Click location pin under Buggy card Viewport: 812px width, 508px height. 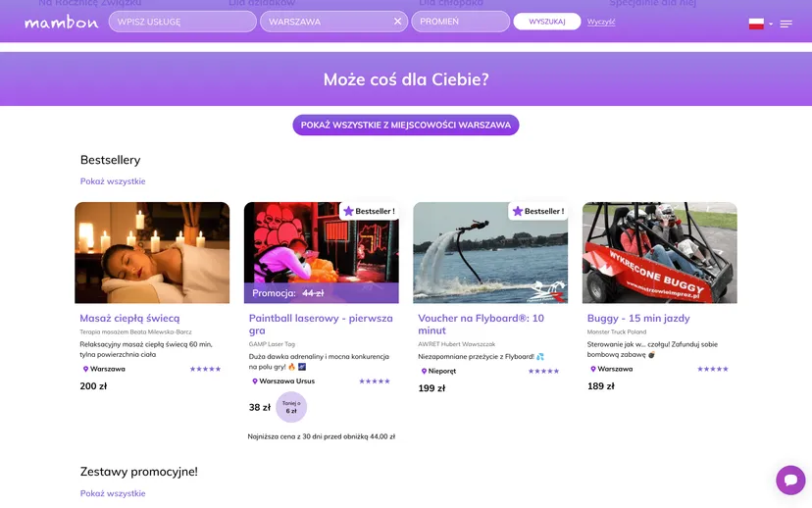tap(593, 369)
